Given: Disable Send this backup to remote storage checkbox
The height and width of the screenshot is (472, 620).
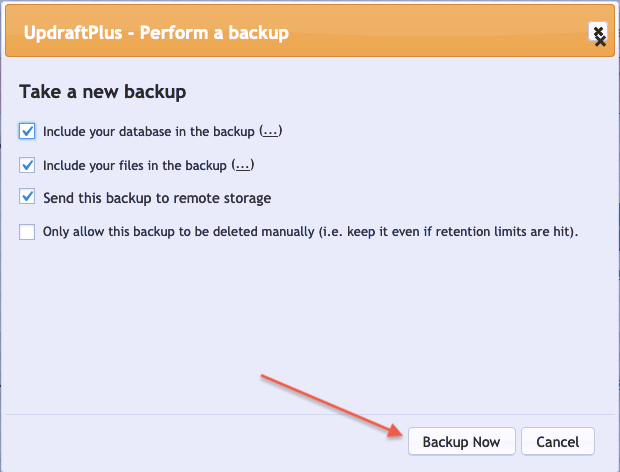Looking at the screenshot, I should pyautogui.click(x=27, y=196).
